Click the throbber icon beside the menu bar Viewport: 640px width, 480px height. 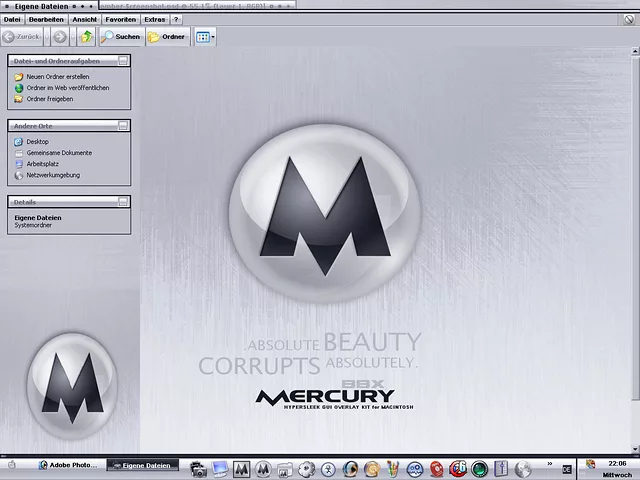[x=629, y=19]
